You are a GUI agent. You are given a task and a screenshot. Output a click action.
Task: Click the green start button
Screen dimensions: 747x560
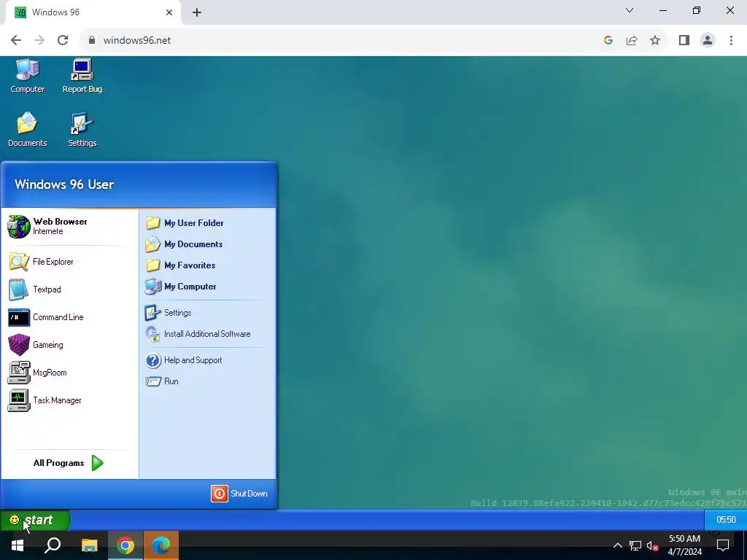(x=34, y=520)
